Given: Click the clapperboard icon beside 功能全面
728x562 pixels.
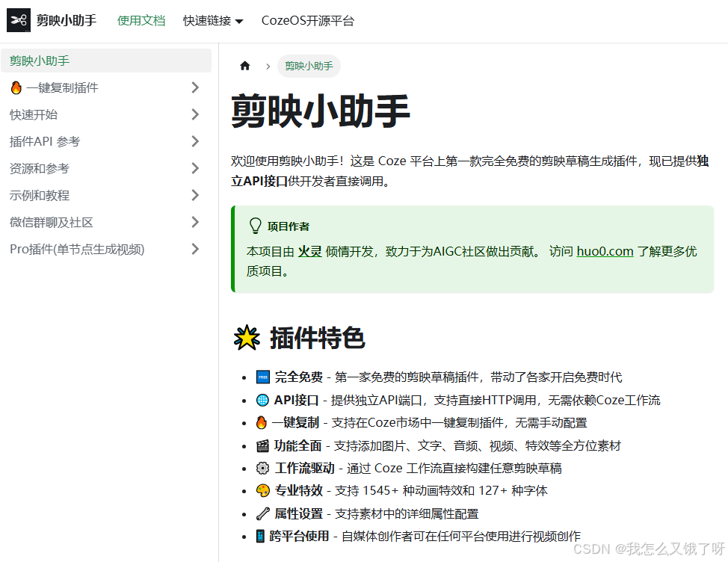Looking at the screenshot, I should [x=262, y=445].
